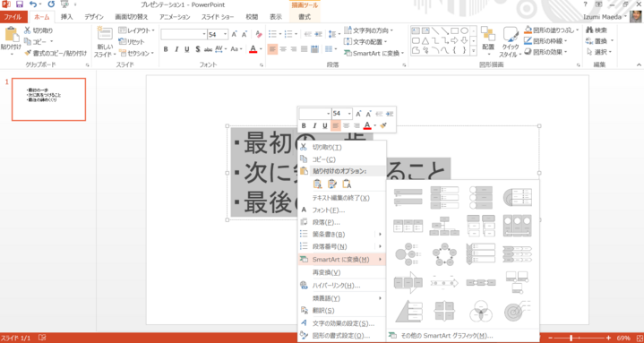This screenshot has height=343, width=644.
Task: Click Cut (切り取り) in the ribbon clipboard group
Action: click(x=39, y=30)
